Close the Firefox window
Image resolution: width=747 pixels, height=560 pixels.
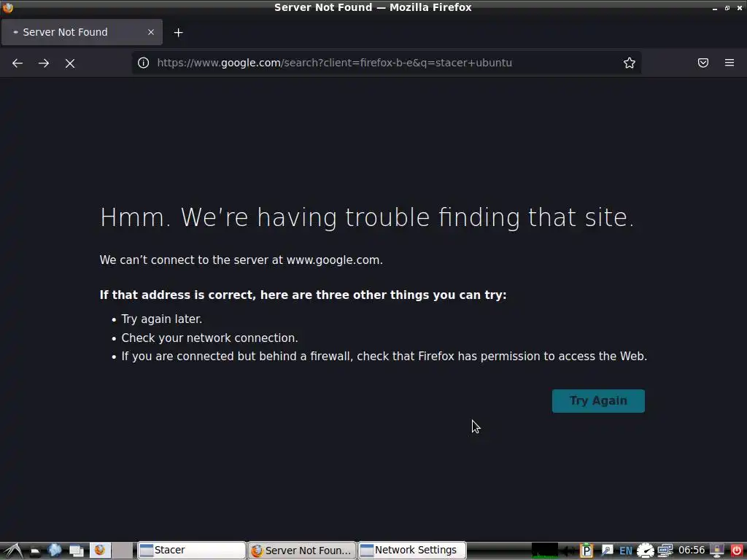[740, 7]
